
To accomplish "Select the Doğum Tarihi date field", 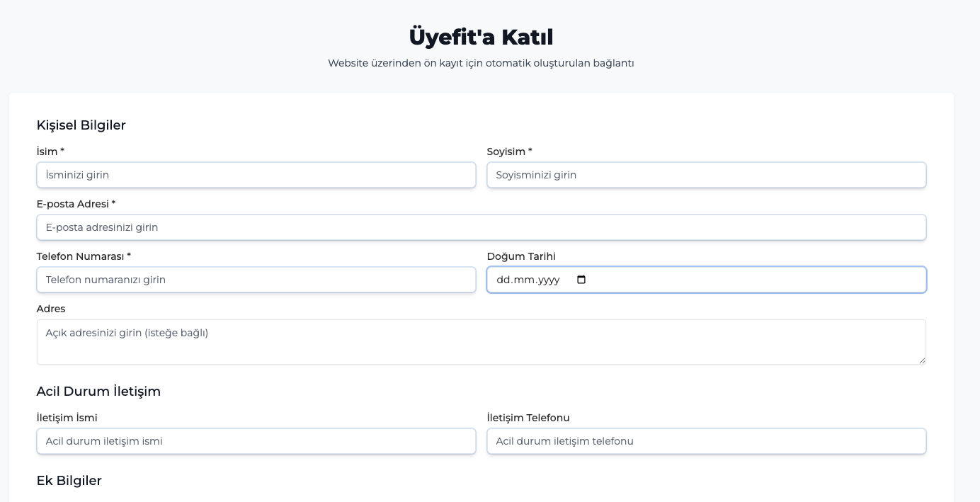I will click(x=531, y=280).
